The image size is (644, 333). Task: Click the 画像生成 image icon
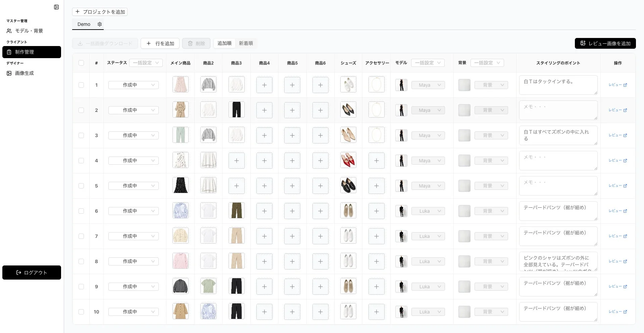pos(9,73)
